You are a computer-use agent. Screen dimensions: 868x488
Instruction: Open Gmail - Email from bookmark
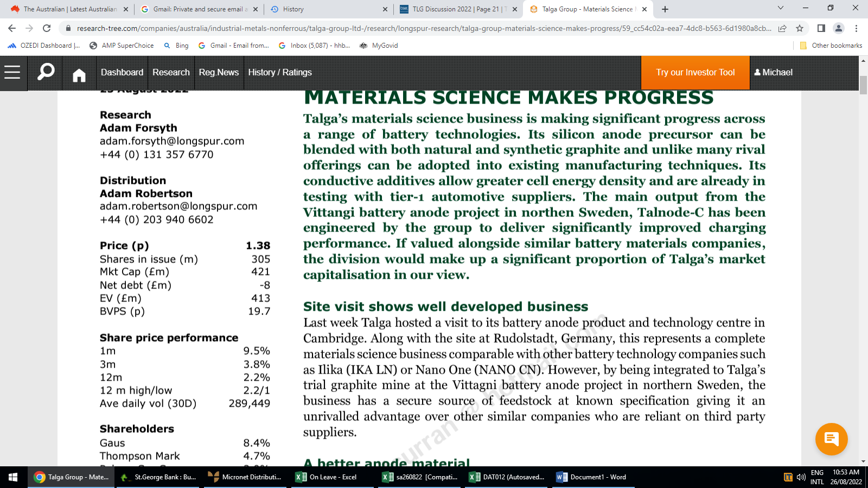point(234,46)
